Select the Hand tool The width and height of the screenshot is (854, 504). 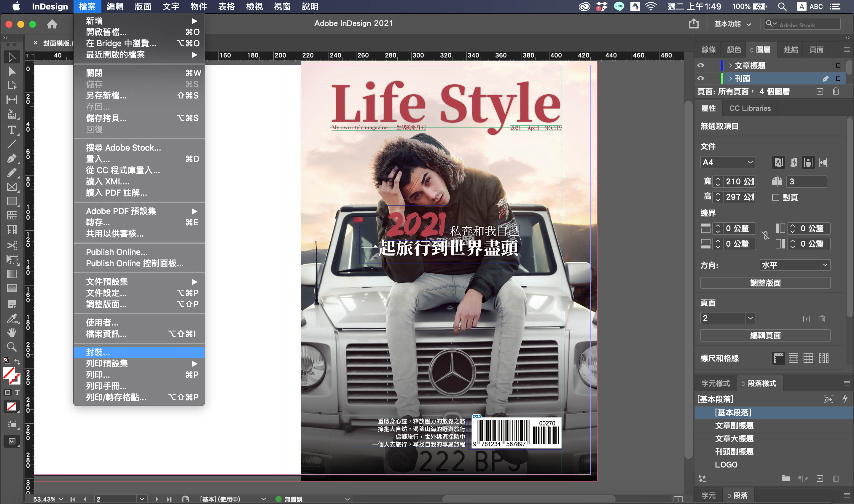click(x=12, y=332)
